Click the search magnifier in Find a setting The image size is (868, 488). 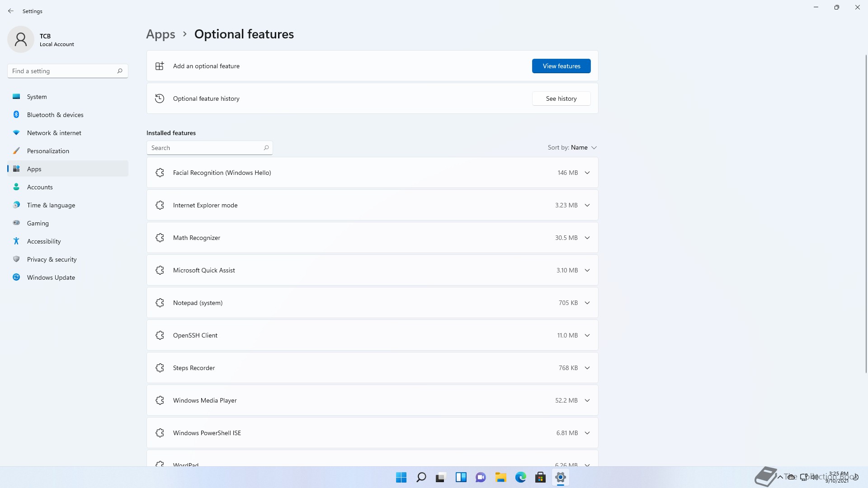(x=120, y=71)
